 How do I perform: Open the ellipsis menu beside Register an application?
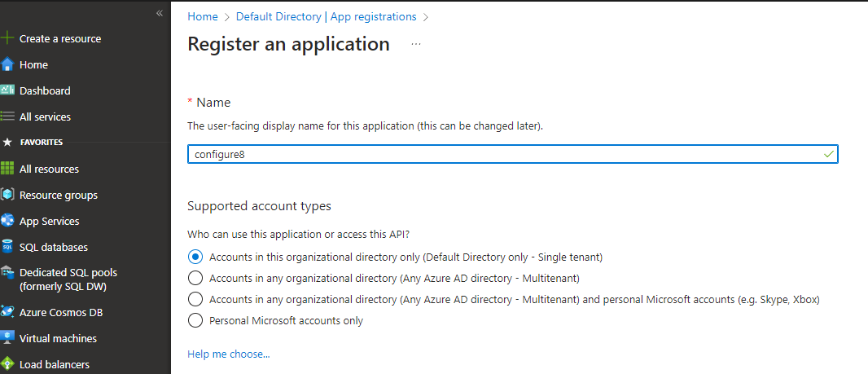pyautogui.click(x=416, y=44)
